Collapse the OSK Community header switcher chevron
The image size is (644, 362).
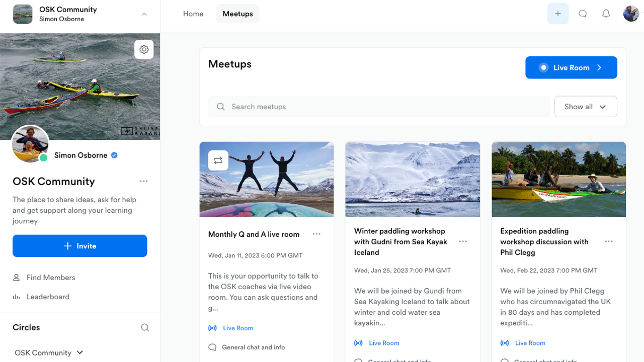(144, 14)
